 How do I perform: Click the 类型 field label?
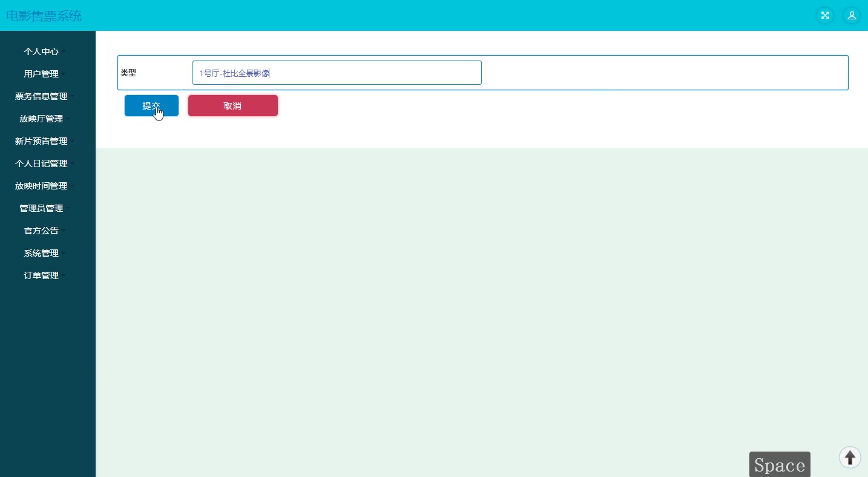(x=128, y=73)
